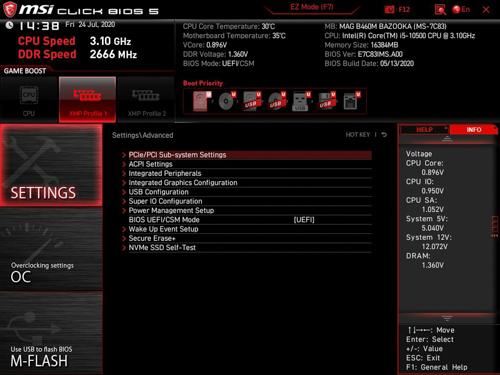Switch to the INFO tab
Image resolution: width=500 pixels, height=375 pixels.
(x=473, y=130)
